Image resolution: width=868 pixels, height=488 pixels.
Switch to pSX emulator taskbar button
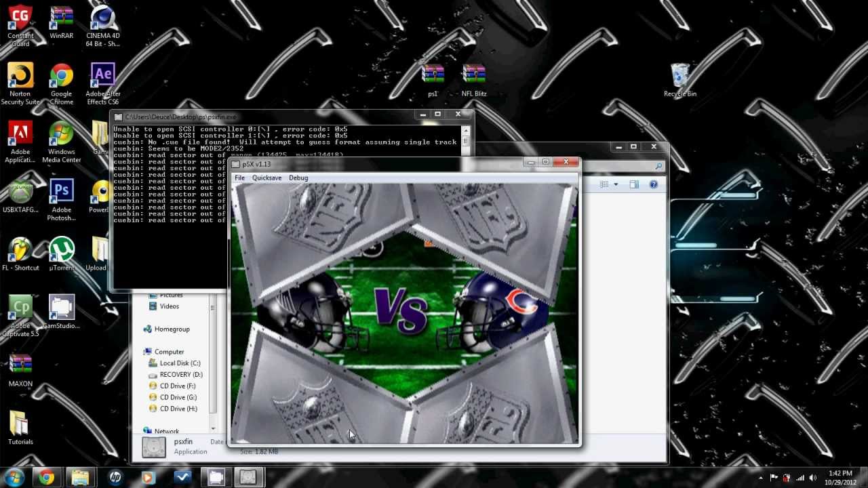pos(248,477)
